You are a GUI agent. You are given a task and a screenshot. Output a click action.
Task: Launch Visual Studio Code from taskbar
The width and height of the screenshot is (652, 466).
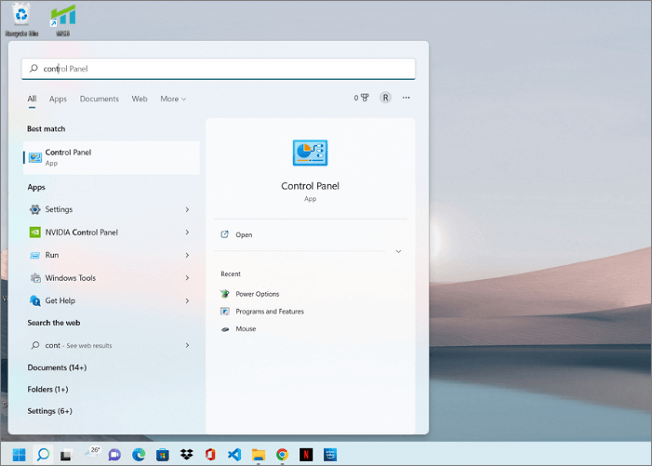point(235,455)
